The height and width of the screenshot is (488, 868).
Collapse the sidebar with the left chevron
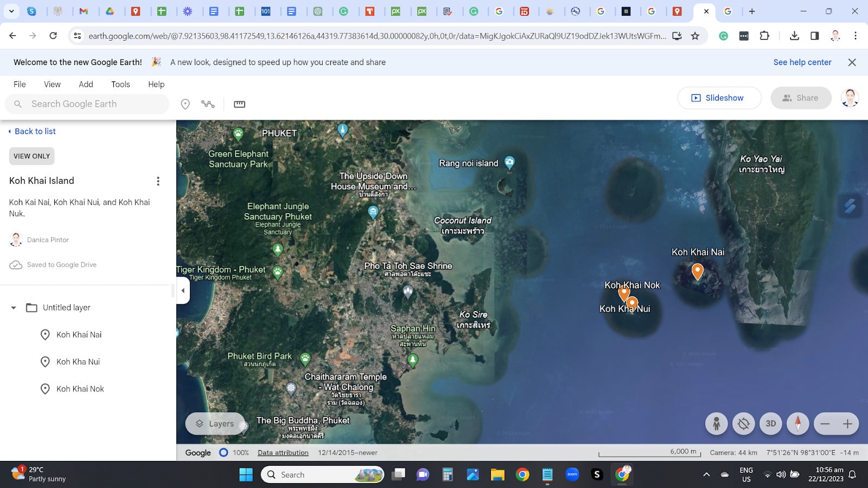183,291
